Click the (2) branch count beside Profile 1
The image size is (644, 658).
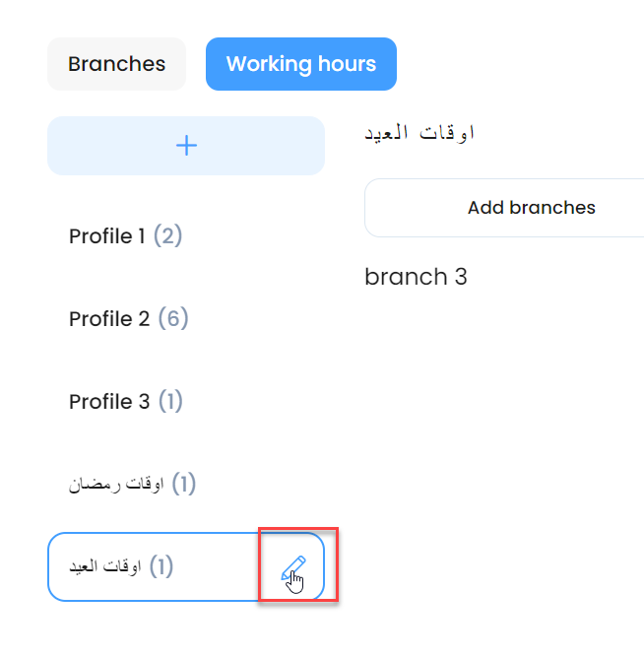coord(167,235)
